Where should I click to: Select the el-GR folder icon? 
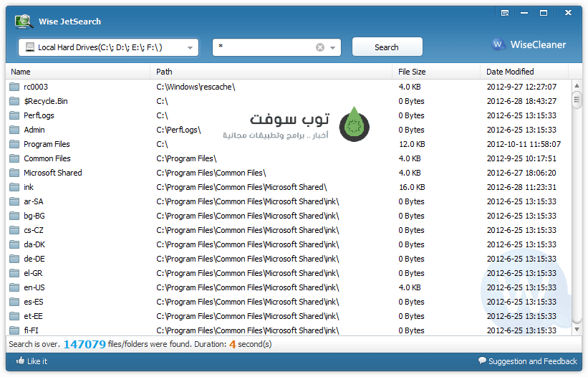point(14,273)
